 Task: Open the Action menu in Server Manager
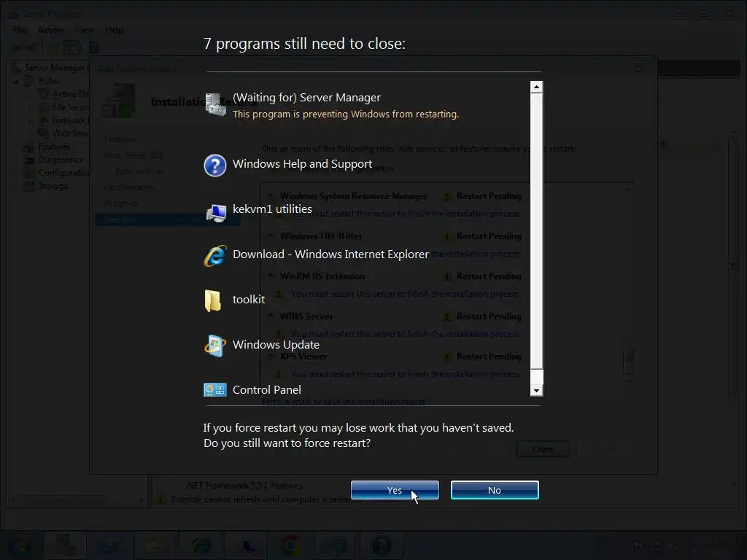click(50, 30)
